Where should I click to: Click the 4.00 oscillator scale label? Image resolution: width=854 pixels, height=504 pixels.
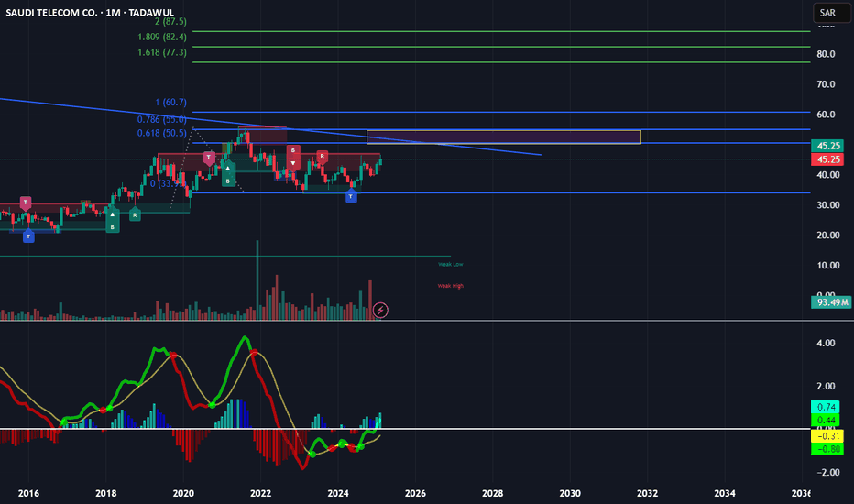pos(826,343)
